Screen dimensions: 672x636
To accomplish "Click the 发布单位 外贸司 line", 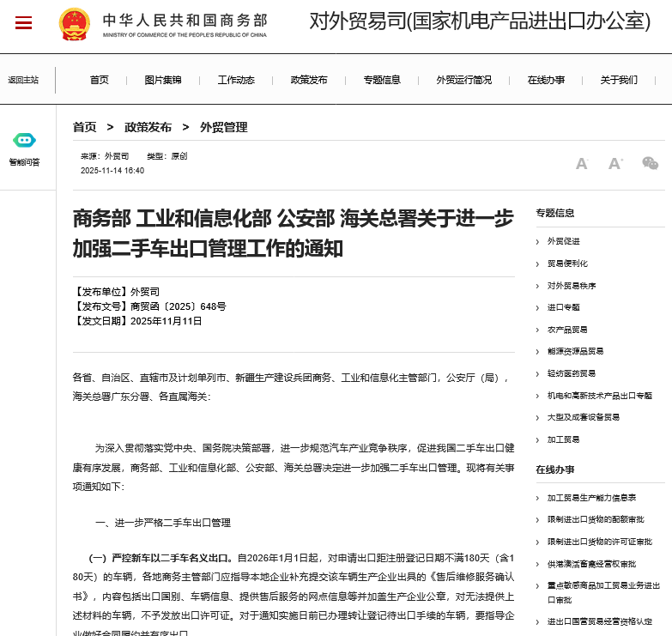I will point(116,292).
